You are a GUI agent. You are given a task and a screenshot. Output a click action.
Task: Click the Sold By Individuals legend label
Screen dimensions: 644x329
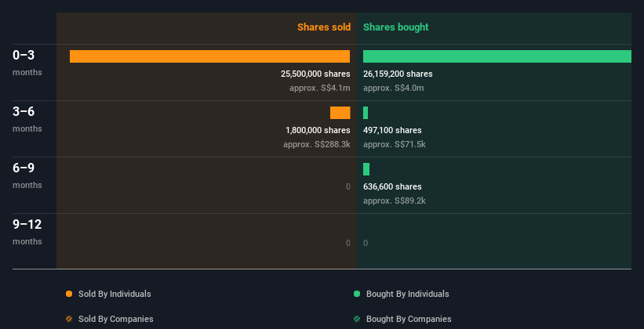pos(115,294)
